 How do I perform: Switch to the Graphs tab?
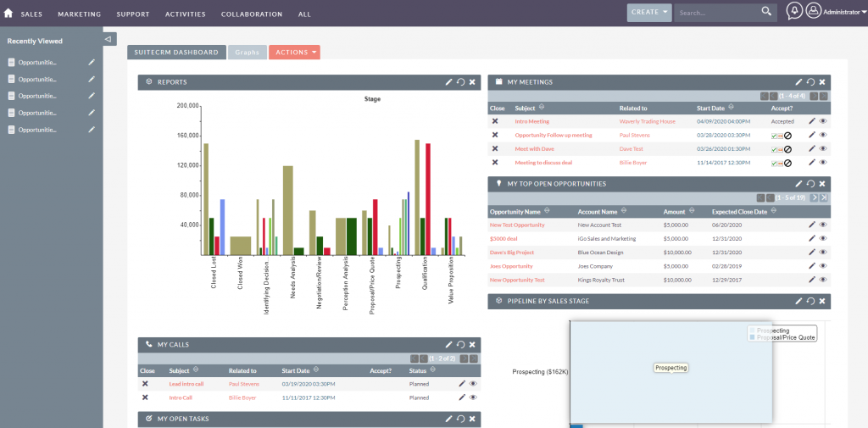point(247,52)
